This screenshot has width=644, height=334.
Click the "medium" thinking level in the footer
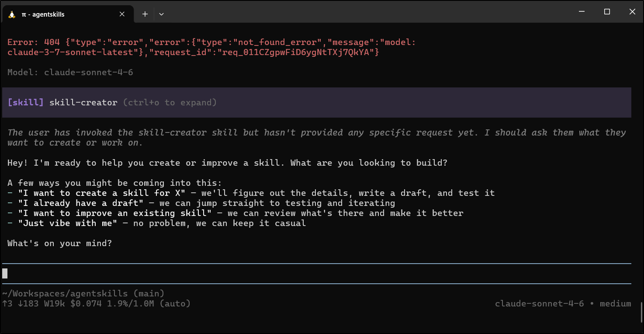(x=615, y=303)
